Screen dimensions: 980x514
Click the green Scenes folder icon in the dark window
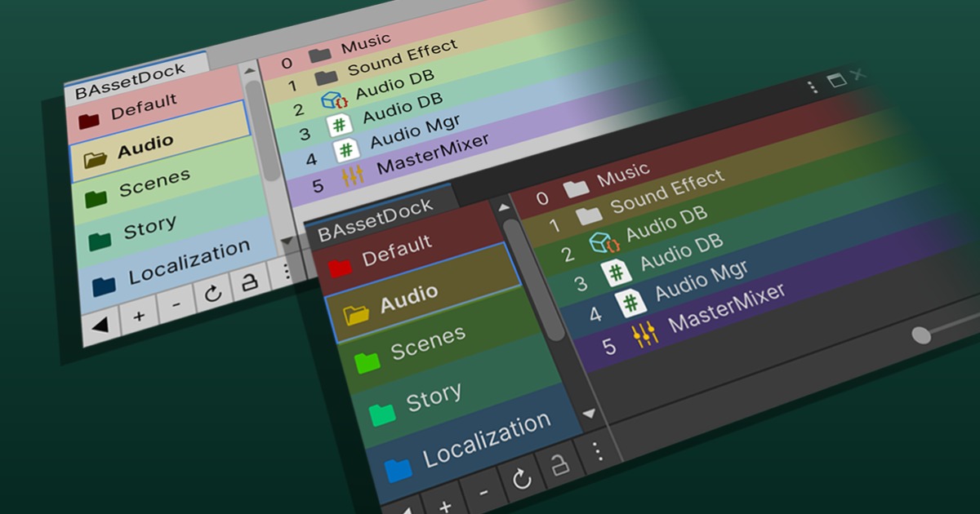click(x=367, y=362)
